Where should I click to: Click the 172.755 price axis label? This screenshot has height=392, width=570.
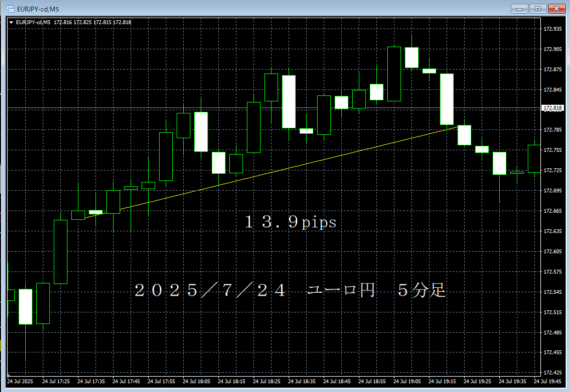[x=552, y=150]
